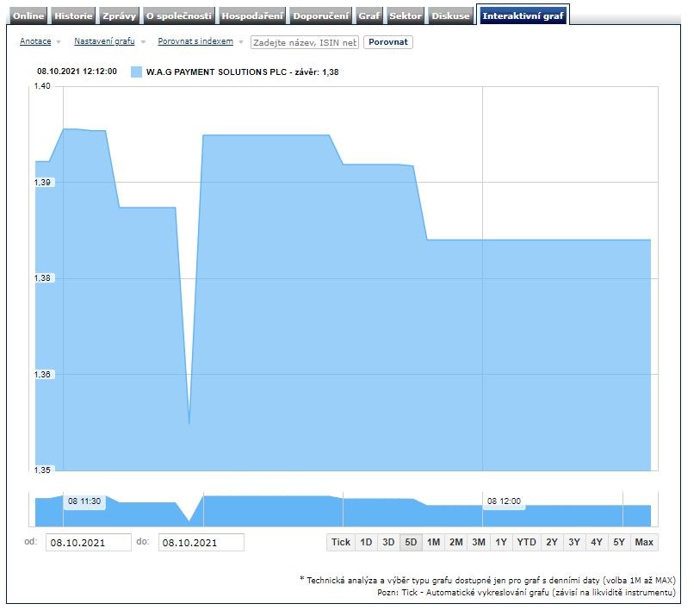The height and width of the screenshot is (610, 700).
Task: Click the 08 12:00 navigator marker
Action: (x=504, y=501)
